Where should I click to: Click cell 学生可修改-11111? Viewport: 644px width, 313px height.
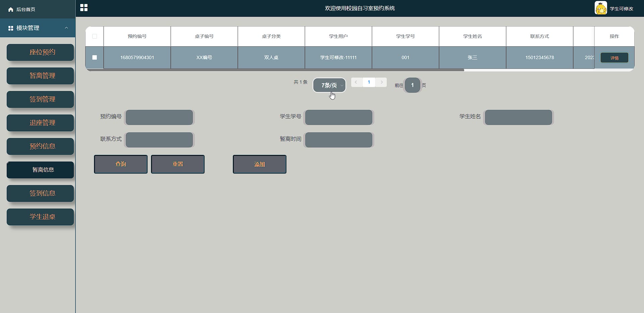[x=338, y=57]
